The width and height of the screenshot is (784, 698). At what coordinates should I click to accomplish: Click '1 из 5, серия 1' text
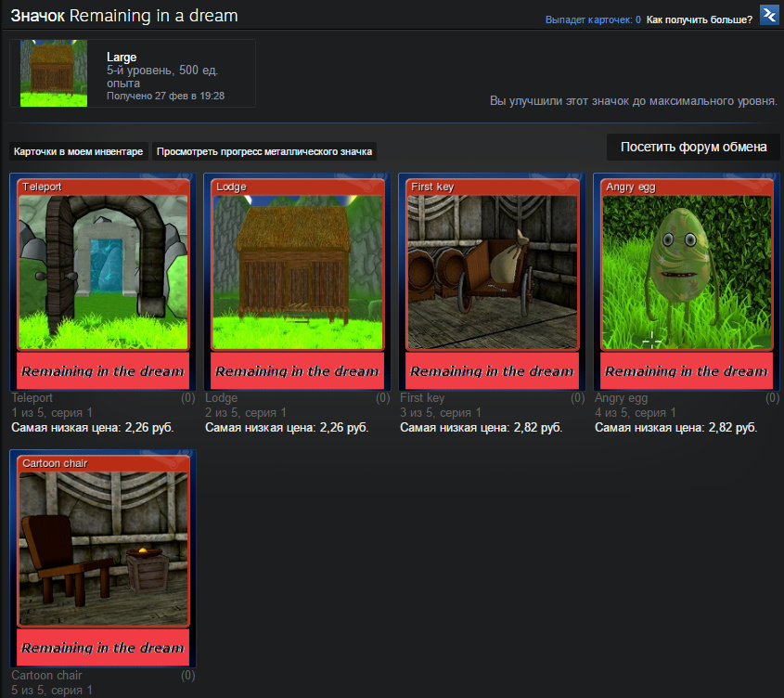click(x=52, y=413)
